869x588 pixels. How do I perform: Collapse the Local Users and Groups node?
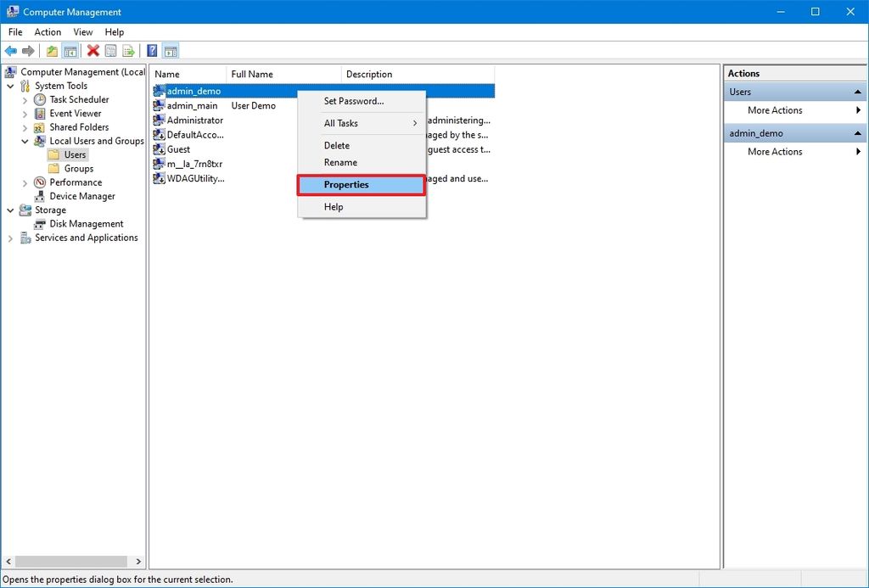click(24, 141)
